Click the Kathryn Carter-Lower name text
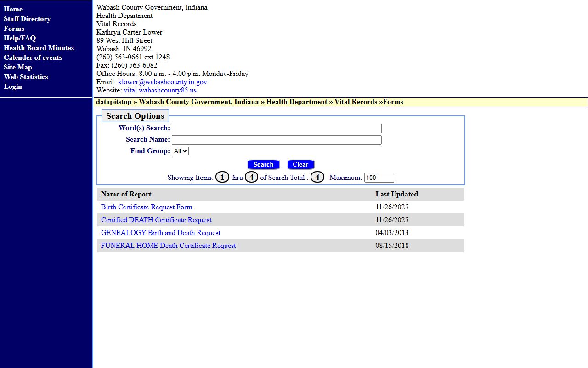Image resolution: width=588 pixels, height=368 pixels. (x=129, y=32)
